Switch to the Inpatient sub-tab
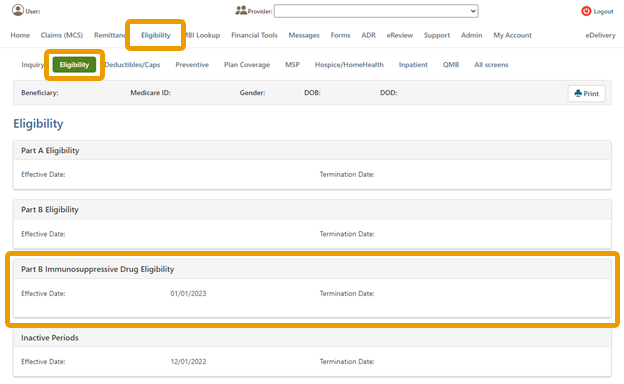The width and height of the screenshot is (624, 384). point(413,64)
